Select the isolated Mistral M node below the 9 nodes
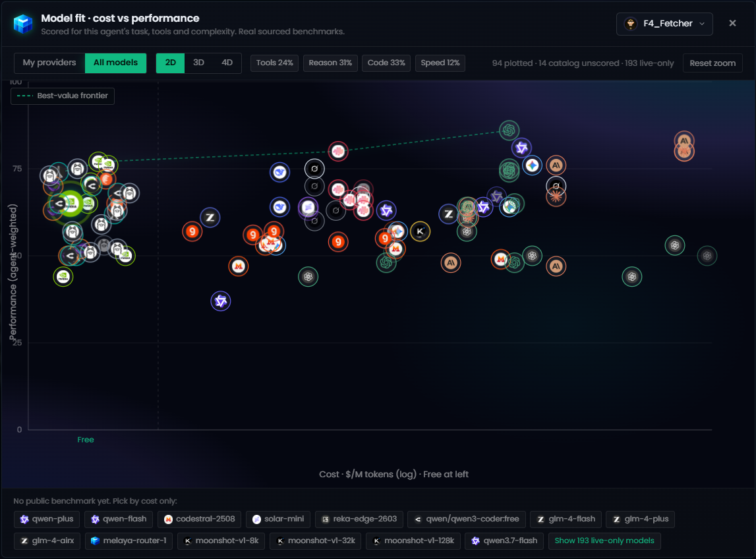 click(238, 266)
